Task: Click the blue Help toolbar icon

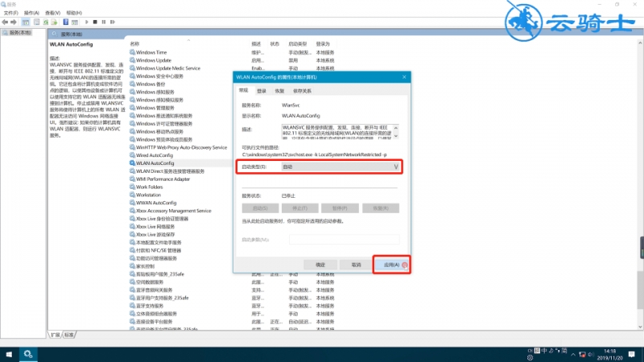Action: 66,23
